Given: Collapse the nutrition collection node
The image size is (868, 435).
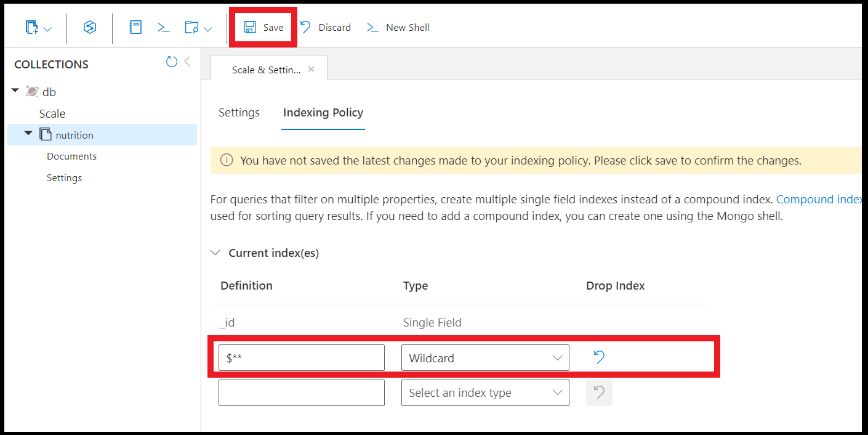Looking at the screenshot, I should (28, 134).
